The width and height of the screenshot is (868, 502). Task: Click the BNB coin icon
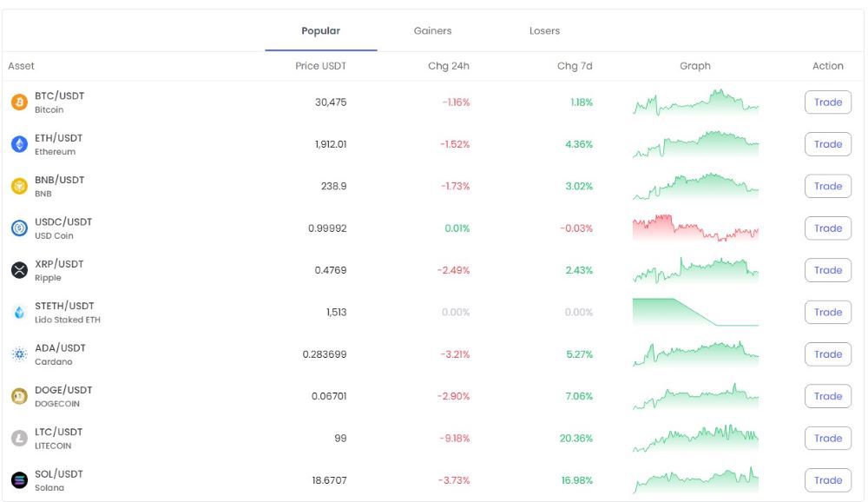19,186
